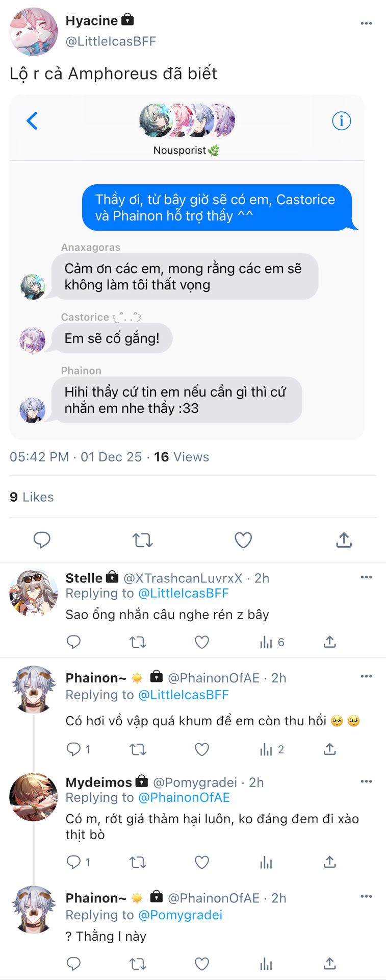Like Mydeimos's reply
386x980 pixels.
tap(202, 862)
